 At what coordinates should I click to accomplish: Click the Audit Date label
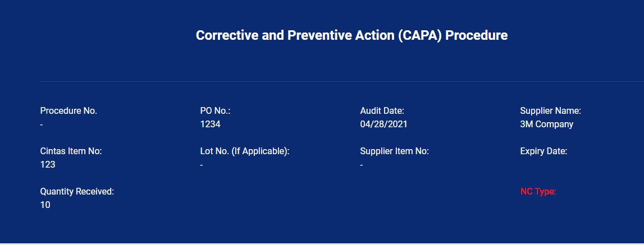tap(382, 111)
